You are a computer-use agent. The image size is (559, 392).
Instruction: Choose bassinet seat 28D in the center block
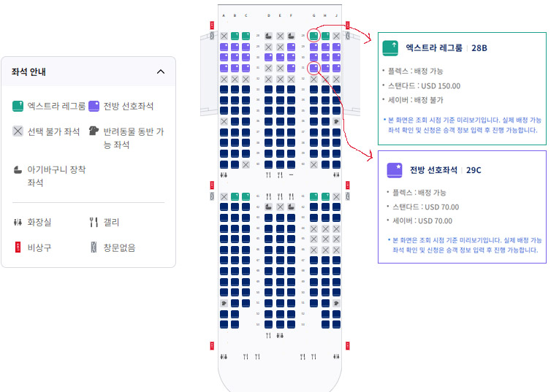pyautogui.click(x=268, y=36)
